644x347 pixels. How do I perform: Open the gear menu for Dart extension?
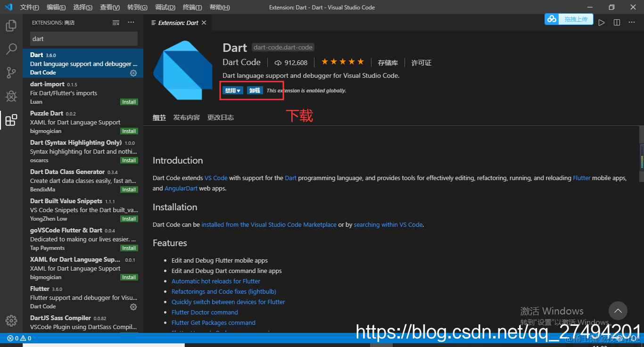tap(133, 73)
